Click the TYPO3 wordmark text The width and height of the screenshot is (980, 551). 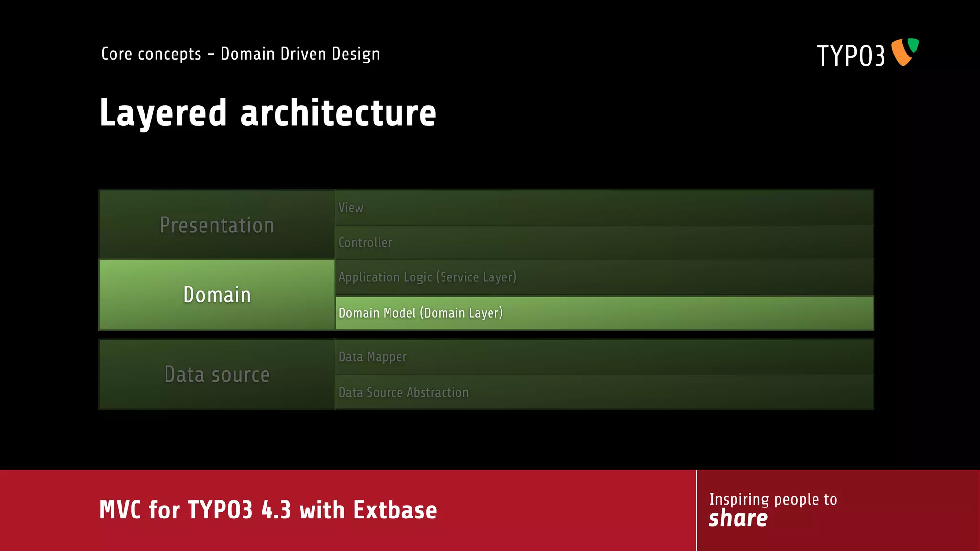coord(851,56)
